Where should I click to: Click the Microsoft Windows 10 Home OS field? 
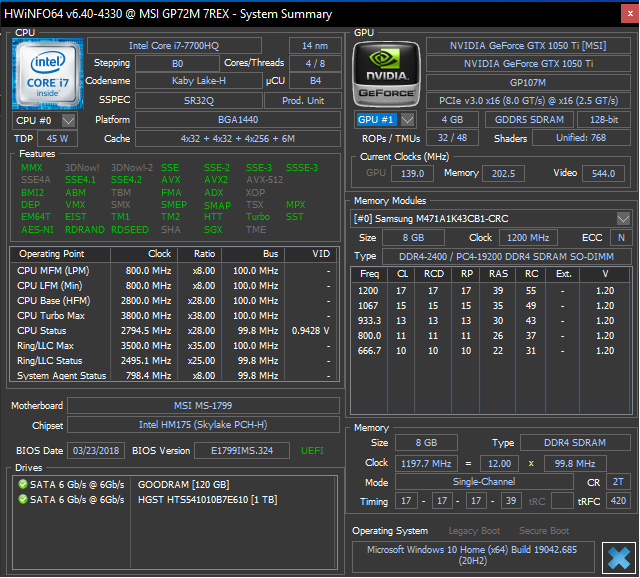[x=472, y=555]
